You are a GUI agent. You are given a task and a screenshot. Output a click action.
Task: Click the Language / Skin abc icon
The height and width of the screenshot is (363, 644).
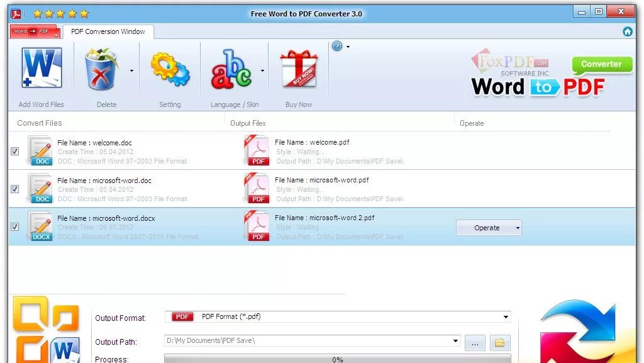231,69
